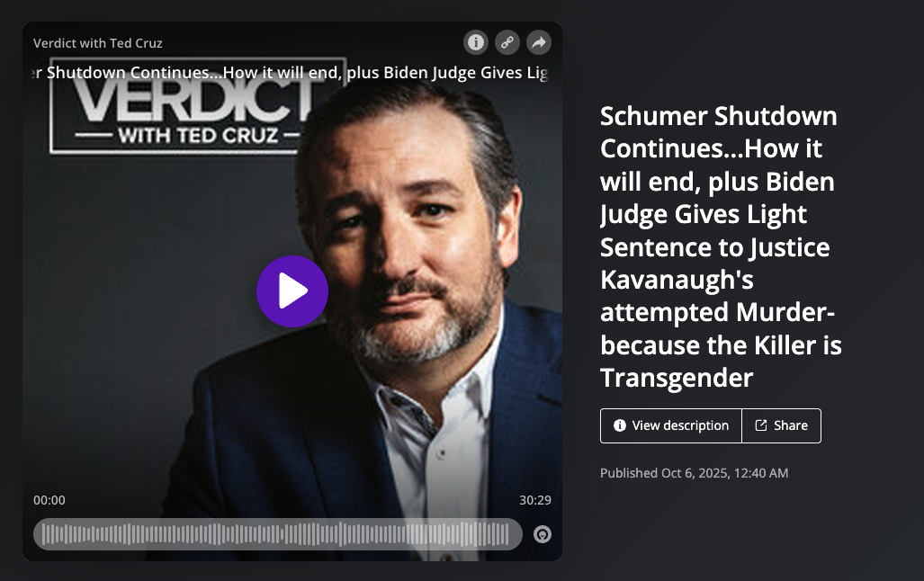Select the Schumer Shutdown episode headline
Viewport: 924px width, 581px height.
721,247
